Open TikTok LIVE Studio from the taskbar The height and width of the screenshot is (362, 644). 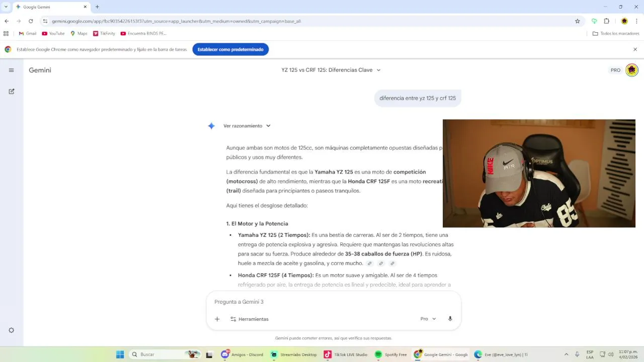click(x=346, y=354)
